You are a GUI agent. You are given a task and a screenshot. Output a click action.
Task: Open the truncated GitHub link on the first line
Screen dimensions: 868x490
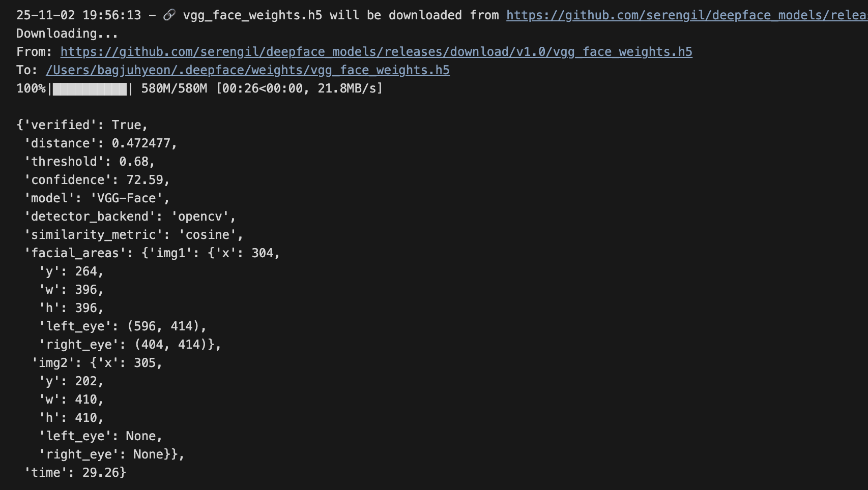686,15
